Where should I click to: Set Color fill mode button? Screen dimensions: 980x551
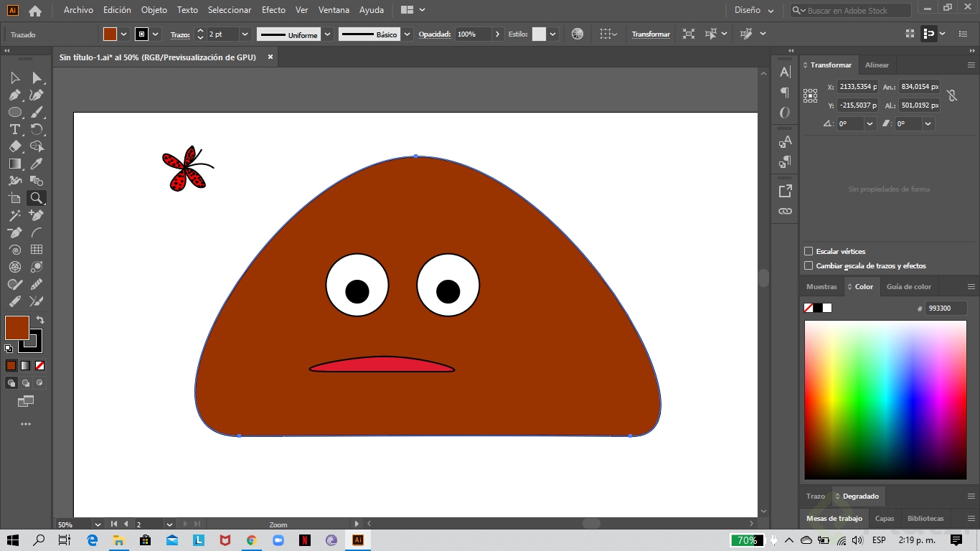click(x=11, y=365)
